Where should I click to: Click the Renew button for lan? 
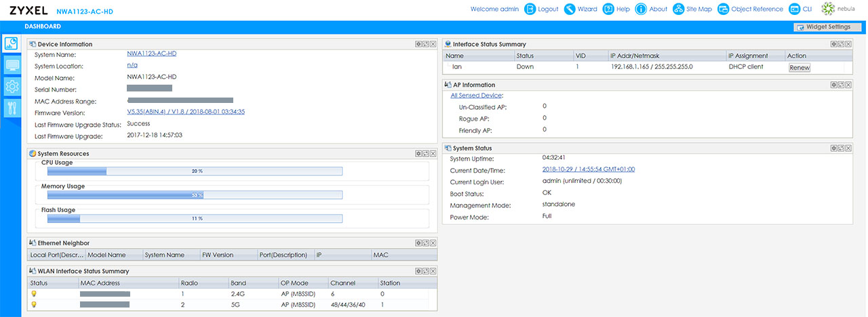tap(800, 68)
